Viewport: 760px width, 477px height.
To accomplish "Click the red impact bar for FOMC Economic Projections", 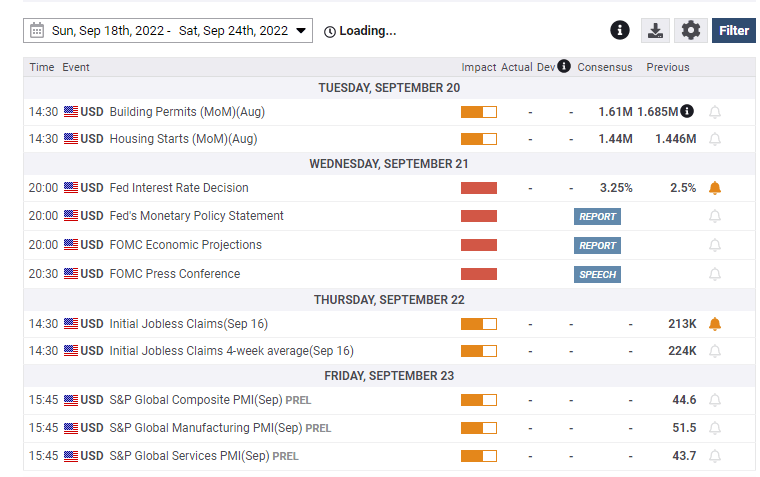I will 478,245.
